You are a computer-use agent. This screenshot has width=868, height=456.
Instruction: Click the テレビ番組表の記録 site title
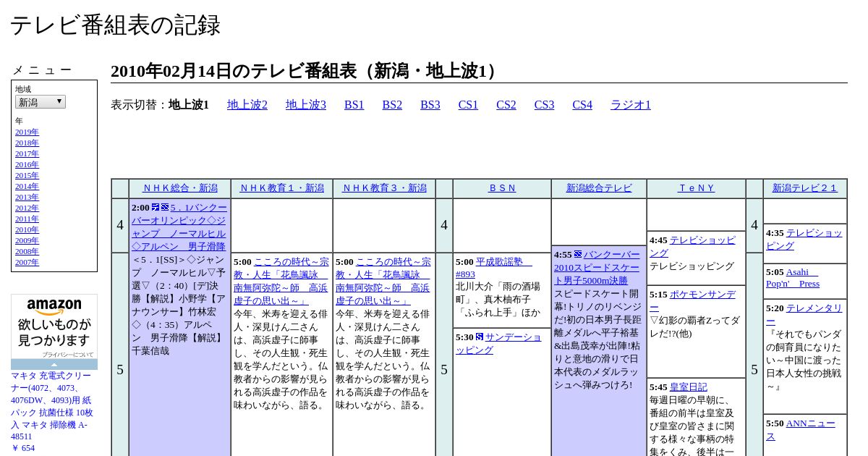115,25
